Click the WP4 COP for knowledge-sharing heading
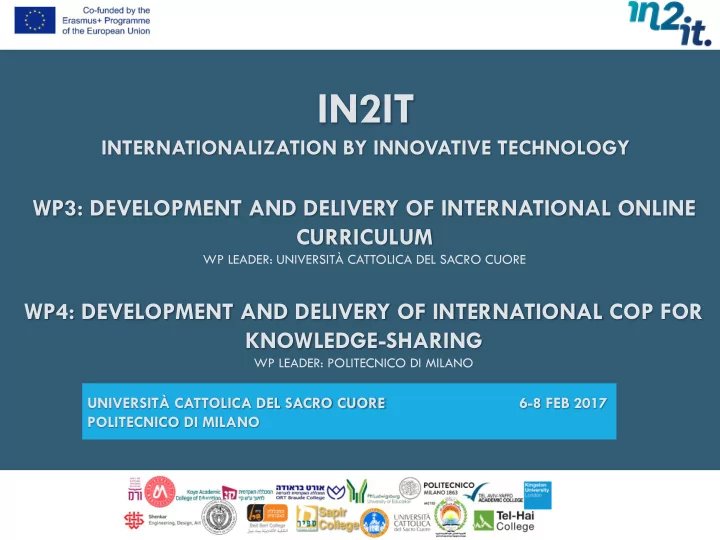 pos(363,326)
